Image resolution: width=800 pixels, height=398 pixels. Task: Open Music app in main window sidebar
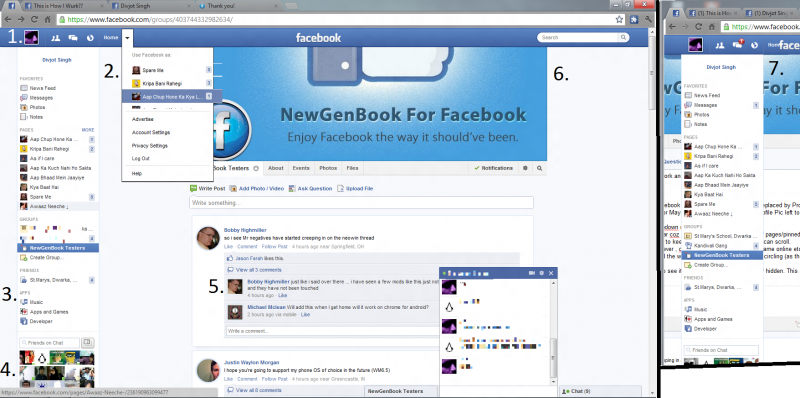pos(37,302)
